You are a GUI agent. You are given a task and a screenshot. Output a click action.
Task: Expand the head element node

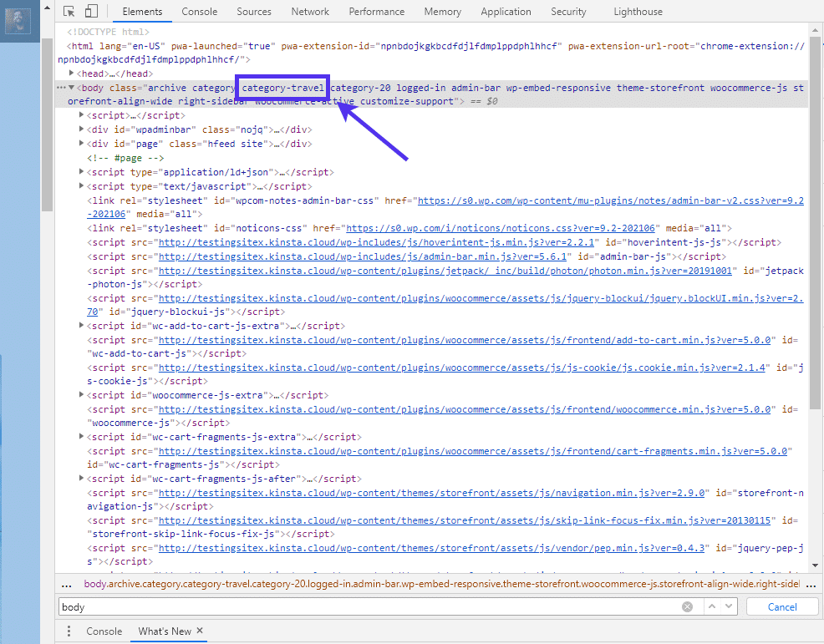[82, 74]
